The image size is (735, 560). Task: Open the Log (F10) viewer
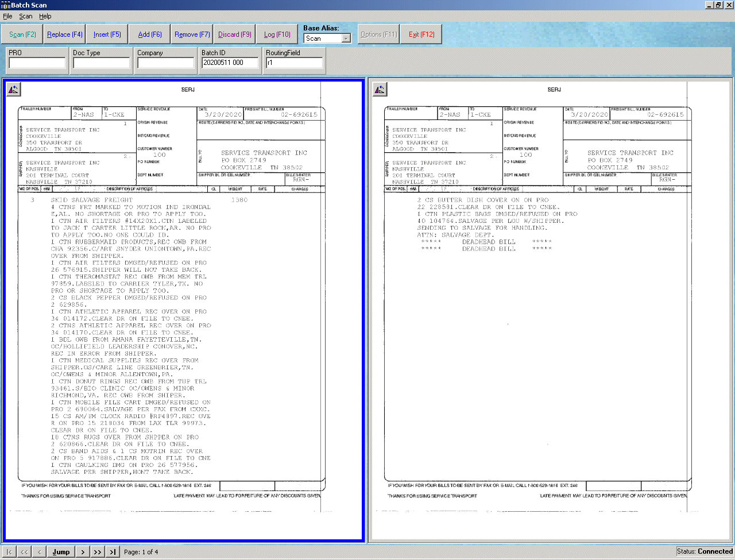coord(277,34)
